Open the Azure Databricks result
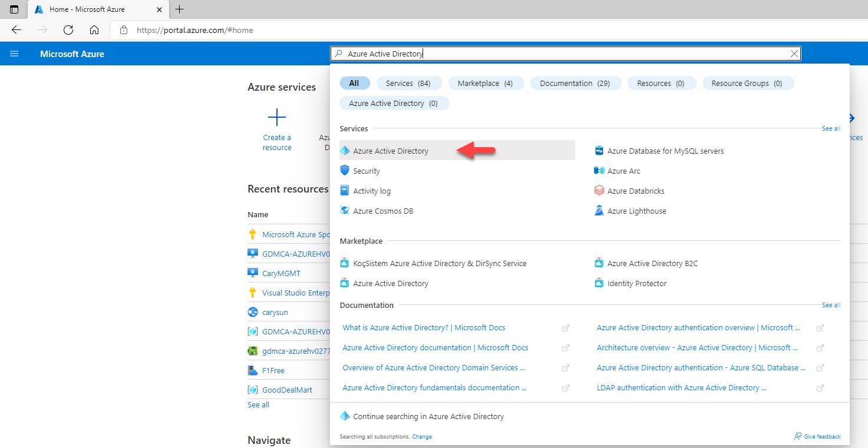The height and width of the screenshot is (448, 868). coord(636,191)
